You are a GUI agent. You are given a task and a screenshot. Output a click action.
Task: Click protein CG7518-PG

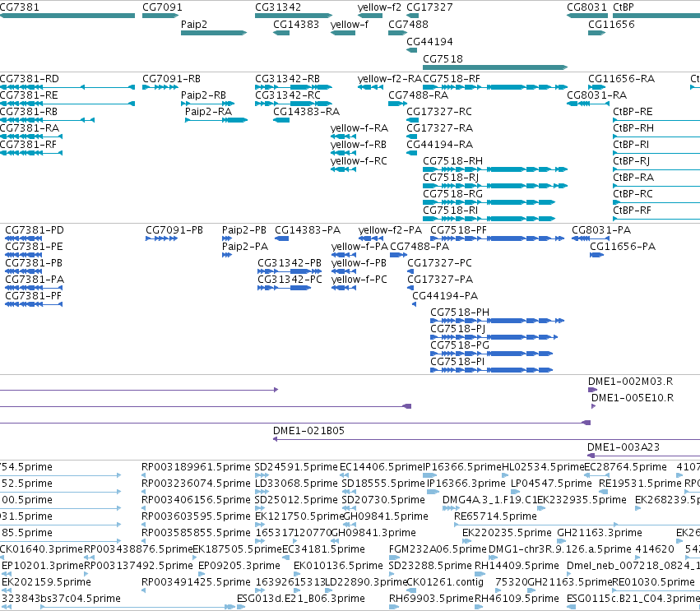(x=460, y=345)
